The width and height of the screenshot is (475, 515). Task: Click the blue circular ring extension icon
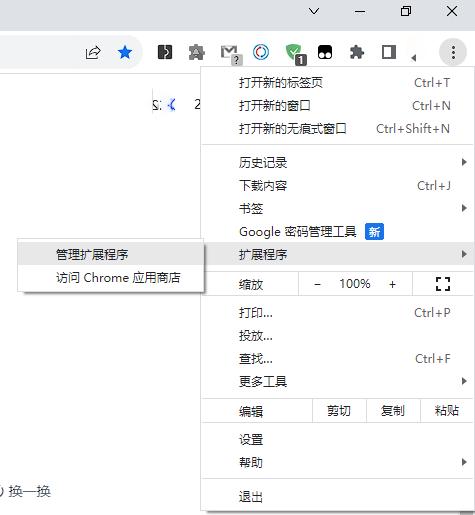tap(261, 52)
